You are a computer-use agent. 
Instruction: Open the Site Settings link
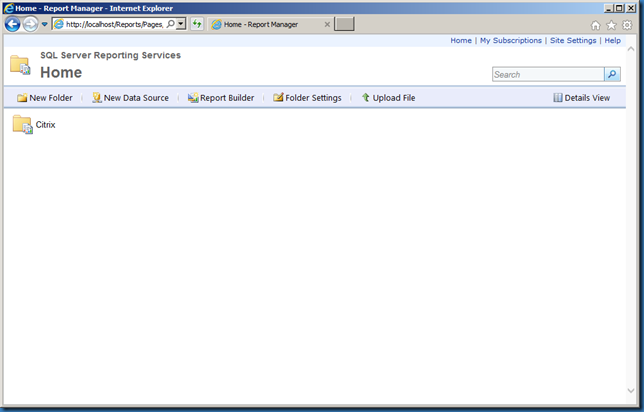click(573, 40)
